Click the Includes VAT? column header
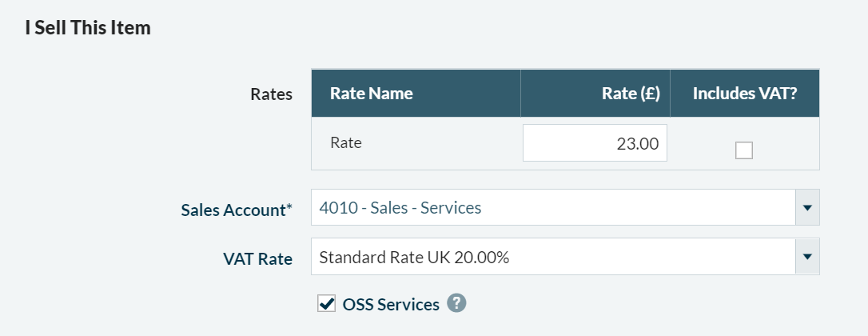 coord(744,94)
